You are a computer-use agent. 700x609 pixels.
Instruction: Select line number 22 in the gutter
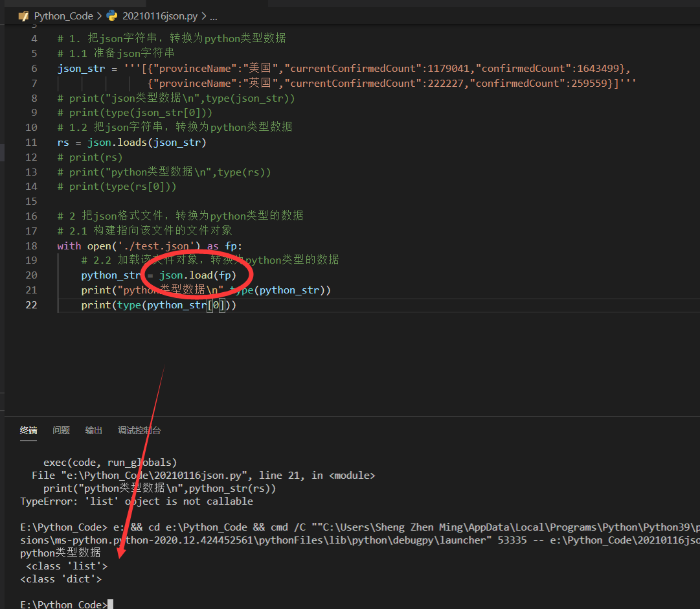31,305
